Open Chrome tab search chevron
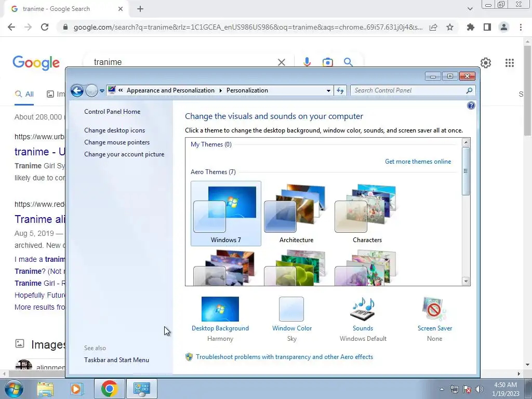Image resolution: width=532 pixels, height=399 pixels. click(470, 9)
